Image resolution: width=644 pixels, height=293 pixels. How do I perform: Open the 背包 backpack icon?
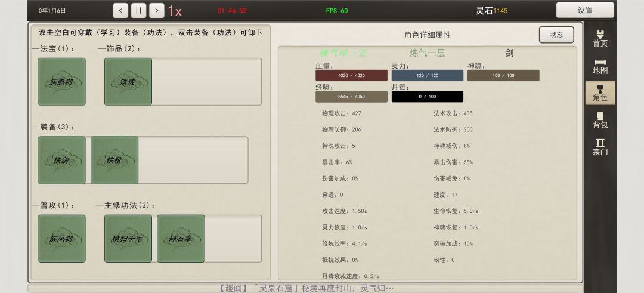point(600,120)
